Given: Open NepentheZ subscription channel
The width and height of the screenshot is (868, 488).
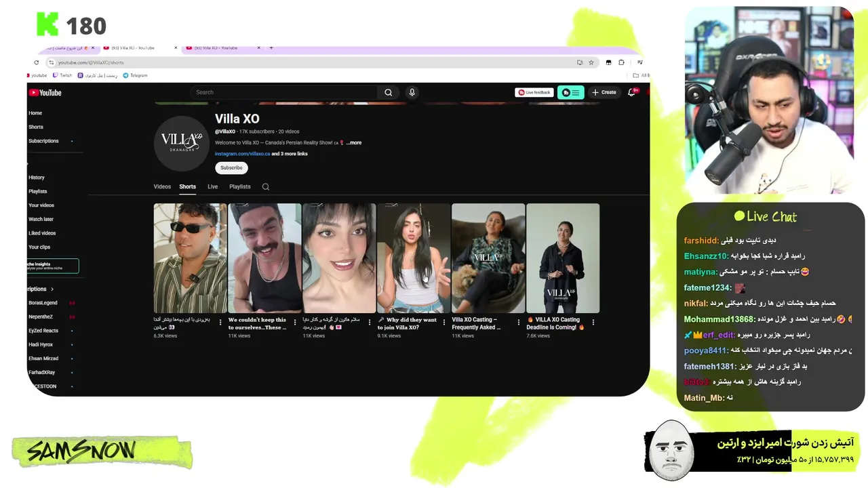Looking at the screenshot, I should (41, 317).
